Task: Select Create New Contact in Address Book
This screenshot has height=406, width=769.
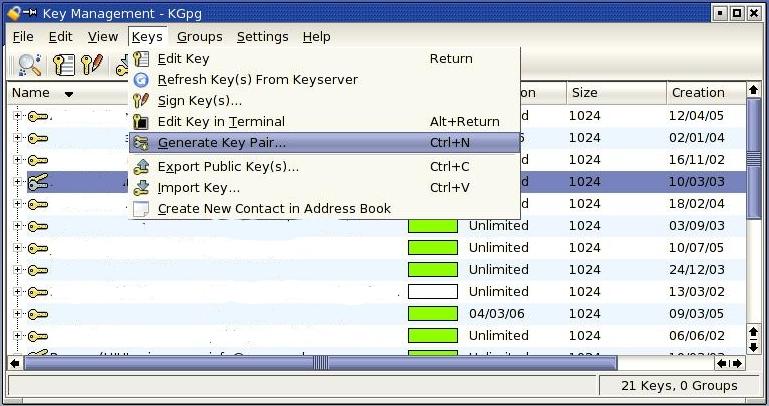Action: pyautogui.click(x=324, y=209)
